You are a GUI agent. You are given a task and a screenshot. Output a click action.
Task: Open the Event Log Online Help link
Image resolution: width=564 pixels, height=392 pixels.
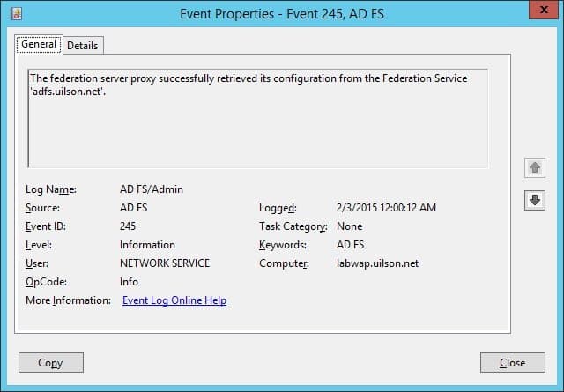(174, 300)
